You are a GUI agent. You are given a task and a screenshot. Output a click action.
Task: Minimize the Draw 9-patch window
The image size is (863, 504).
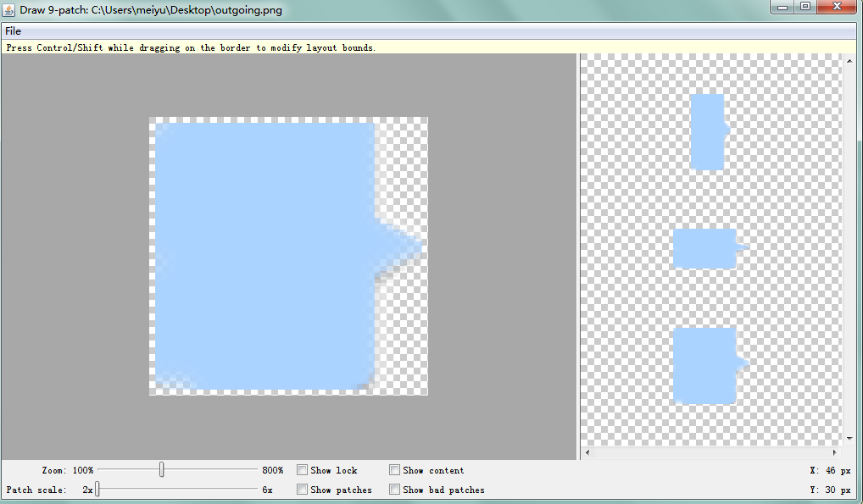pyautogui.click(x=782, y=7)
